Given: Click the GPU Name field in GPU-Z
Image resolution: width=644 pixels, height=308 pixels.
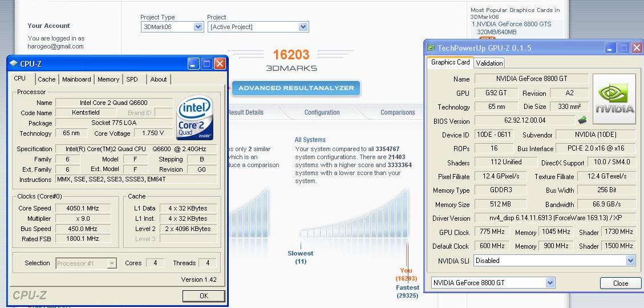Looking at the screenshot, I should [x=532, y=79].
